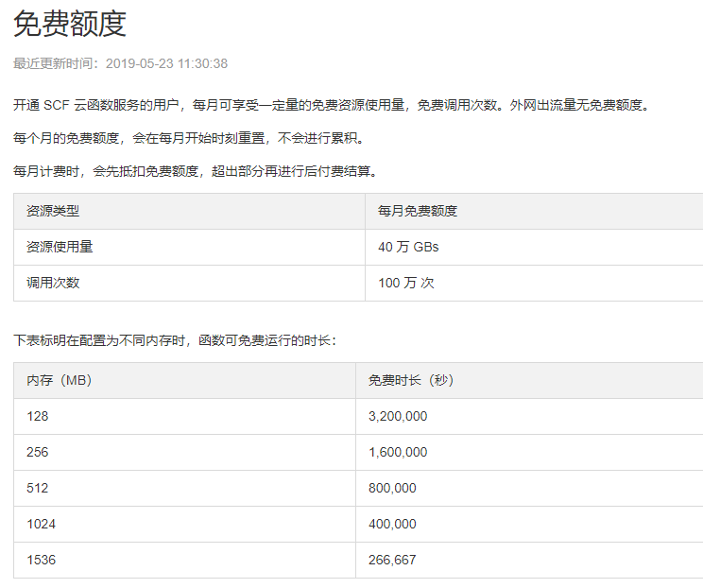Select the 每月免费额度 column header

[x=534, y=211]
